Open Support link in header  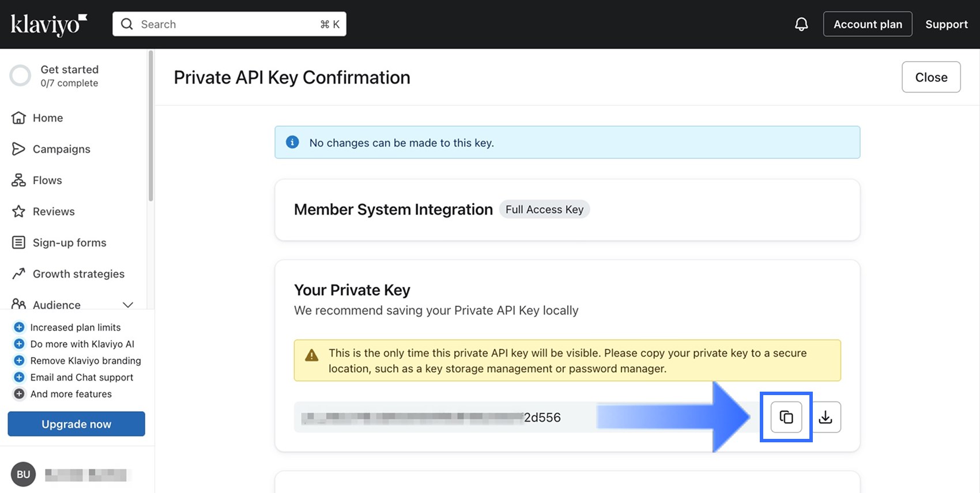point(946,24)
